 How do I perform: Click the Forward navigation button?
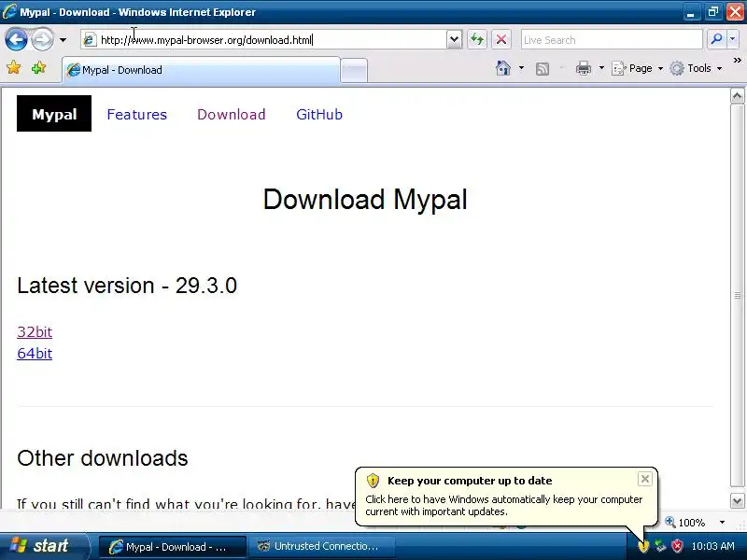(x=42, y=39)
